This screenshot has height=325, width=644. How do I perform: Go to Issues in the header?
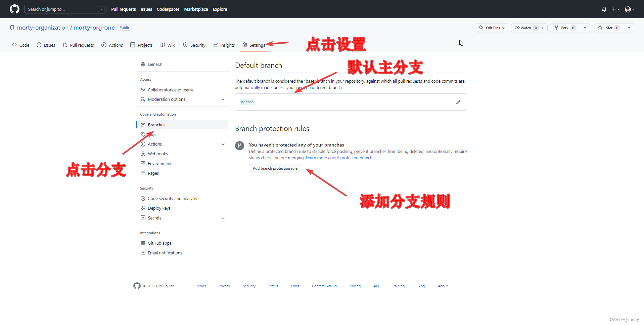click(x=146, y=9)
